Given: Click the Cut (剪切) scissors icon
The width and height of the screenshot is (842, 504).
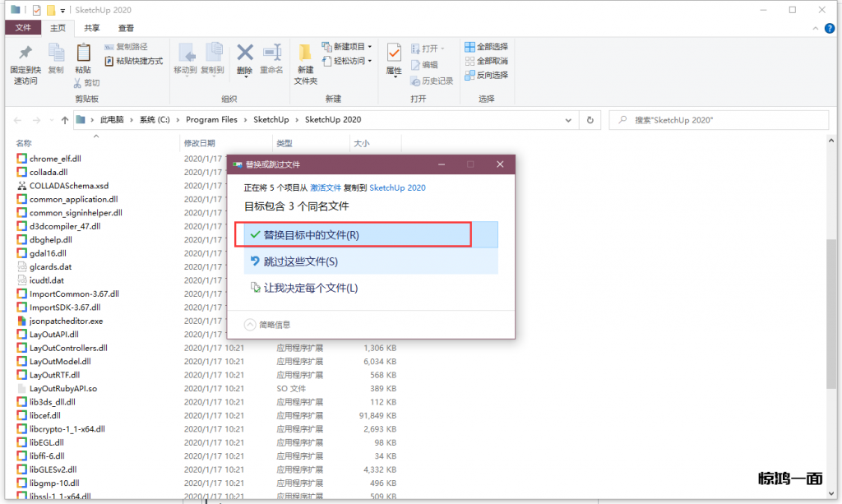Looking at the screenshot, I should pyautogui.click(x=86, y=83).
